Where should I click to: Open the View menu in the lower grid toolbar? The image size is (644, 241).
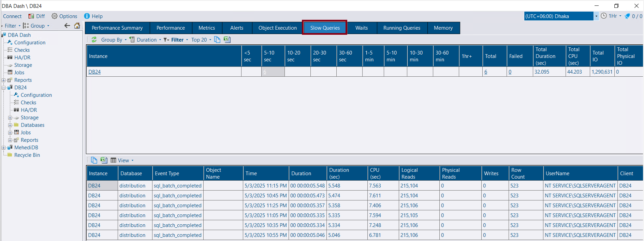[x=122, y=161]
